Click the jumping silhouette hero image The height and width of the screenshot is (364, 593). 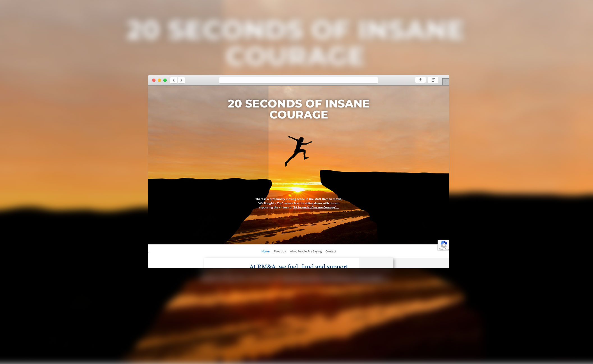coord(299,151)
